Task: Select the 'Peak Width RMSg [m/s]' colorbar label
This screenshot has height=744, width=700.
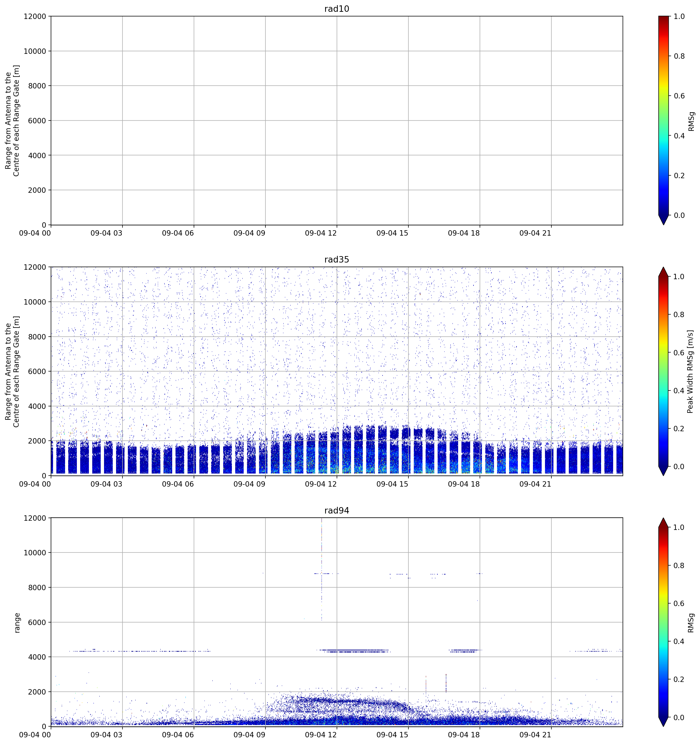Action: [x=690, y=371]
